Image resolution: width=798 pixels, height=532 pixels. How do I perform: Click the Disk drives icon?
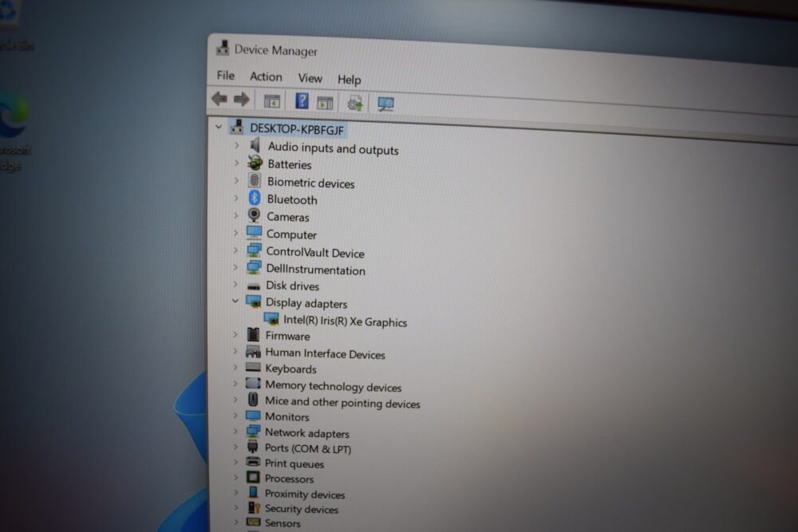253,286
